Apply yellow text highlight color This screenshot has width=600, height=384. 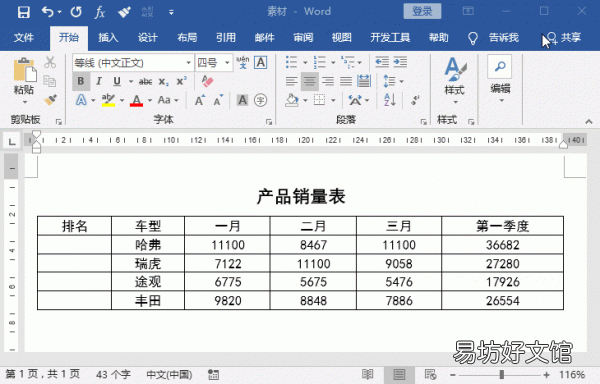coord(108,101)
